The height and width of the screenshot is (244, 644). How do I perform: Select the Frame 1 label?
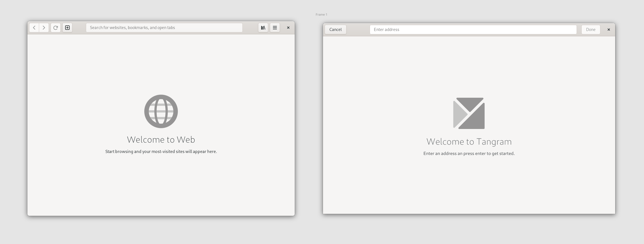pyautogui.click(x=321, y=15)
